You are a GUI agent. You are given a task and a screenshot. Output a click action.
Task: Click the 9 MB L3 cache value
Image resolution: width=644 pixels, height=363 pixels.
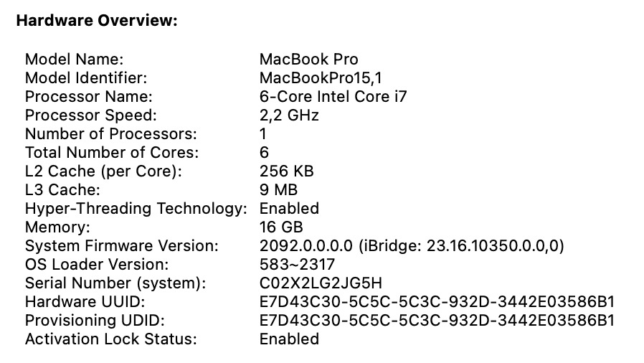[x=278, y=189]
